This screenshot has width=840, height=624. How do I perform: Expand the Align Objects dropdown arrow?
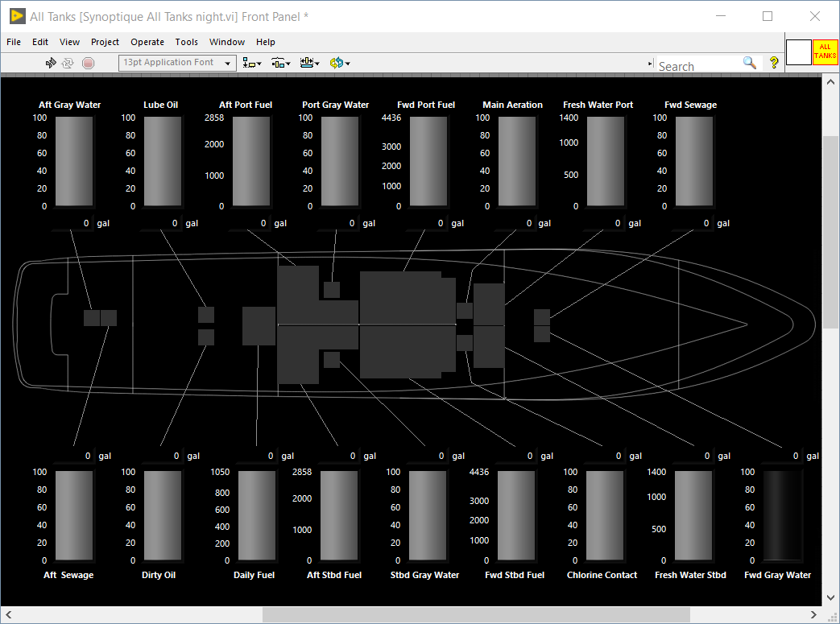click(259, 62)
